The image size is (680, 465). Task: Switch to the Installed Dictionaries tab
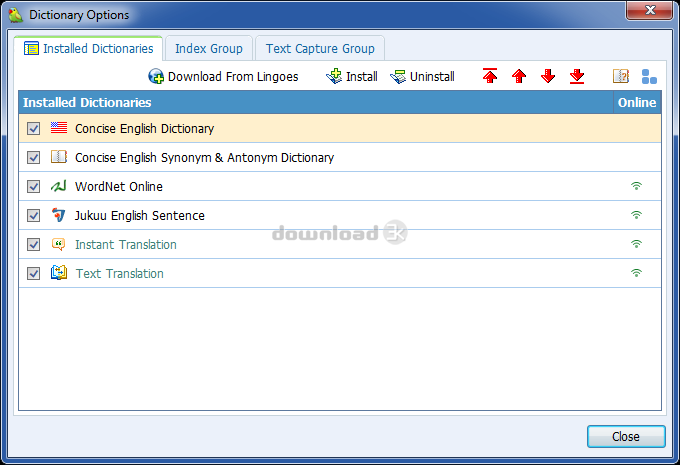click(x=88, y=49)
